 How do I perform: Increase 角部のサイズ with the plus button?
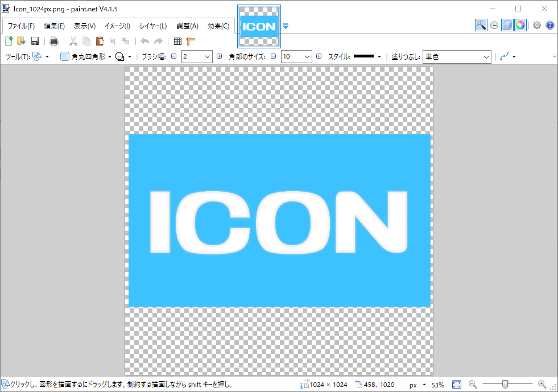pos(319,56)
